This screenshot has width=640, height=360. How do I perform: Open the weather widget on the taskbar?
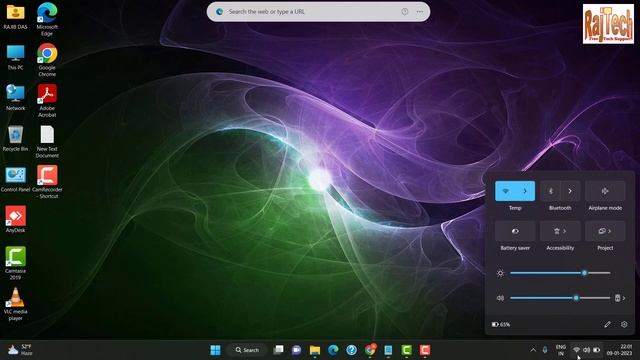click(20, 350)
